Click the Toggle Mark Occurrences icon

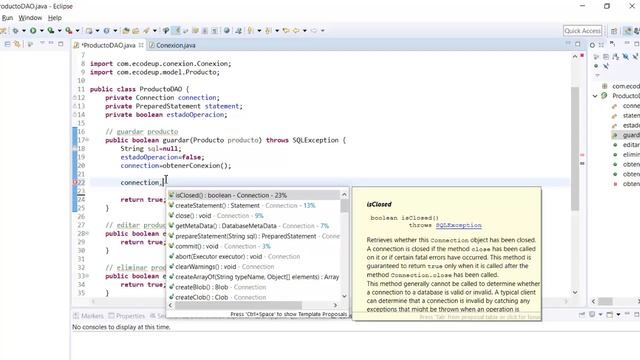point(176,31)
